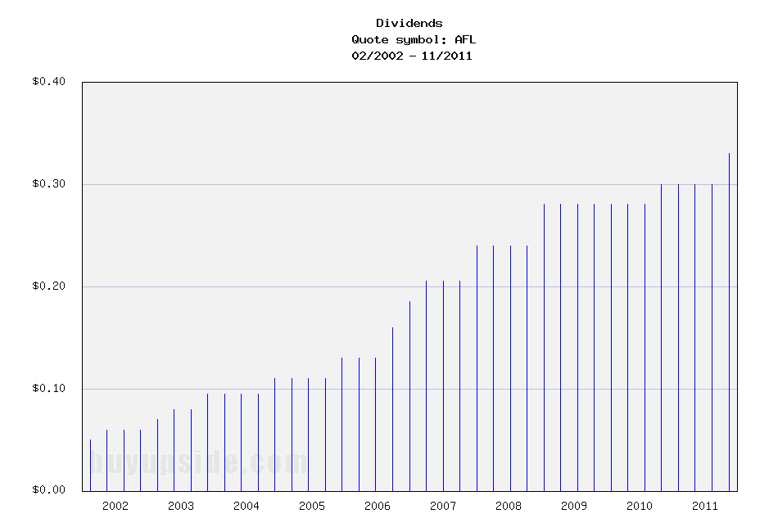
Task: Click the date range '02/2002 - 11/2011'
Action: coord(411,55)
